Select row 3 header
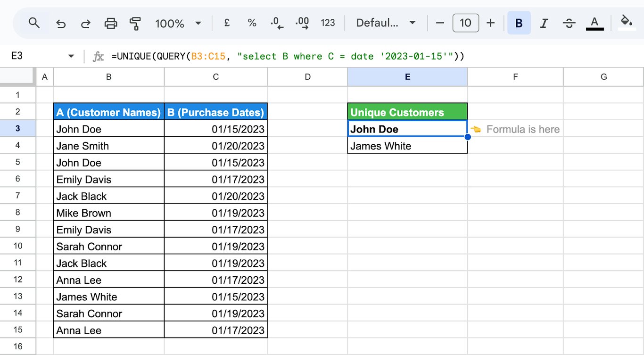Image resolution: width=644 pixels, height=355 pixels. click(18, 129)
